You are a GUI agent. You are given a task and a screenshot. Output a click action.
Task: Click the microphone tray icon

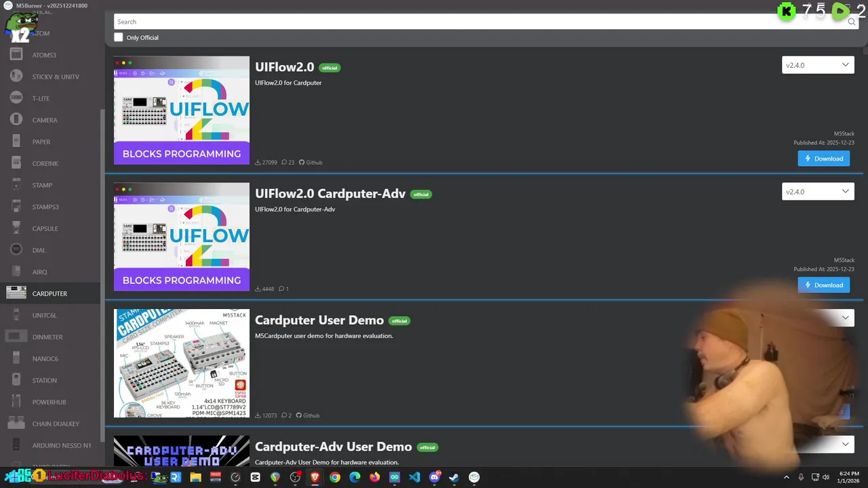coord(801,477)
